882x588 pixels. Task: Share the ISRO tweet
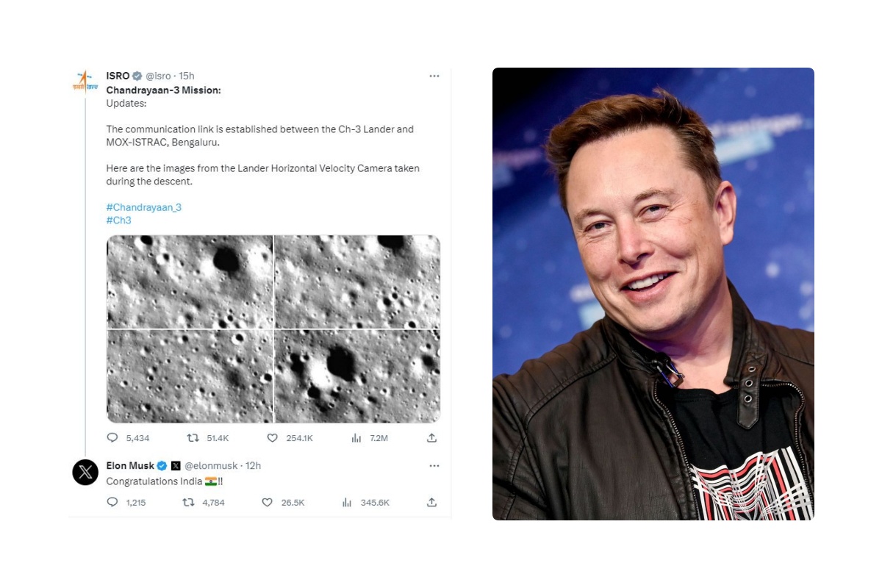pos(431,437)
